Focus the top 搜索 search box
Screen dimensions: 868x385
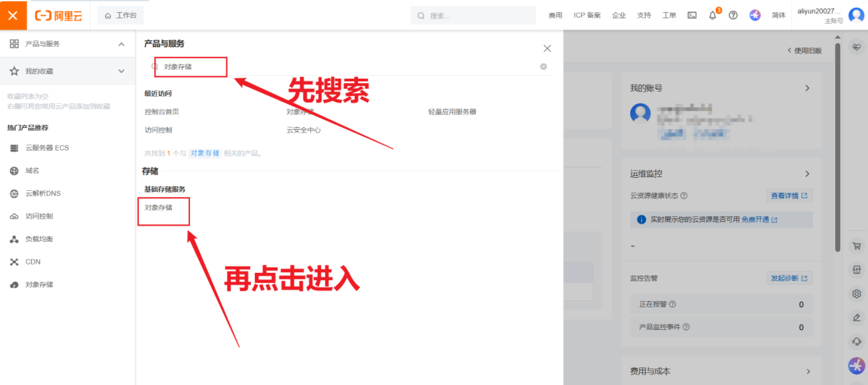pos(473,16)
